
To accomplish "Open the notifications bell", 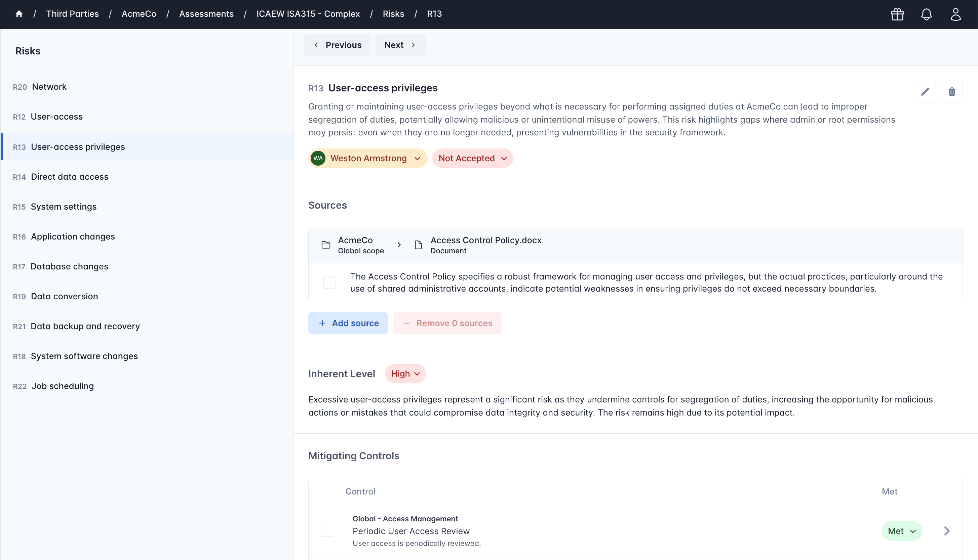I will pos(926,14).
